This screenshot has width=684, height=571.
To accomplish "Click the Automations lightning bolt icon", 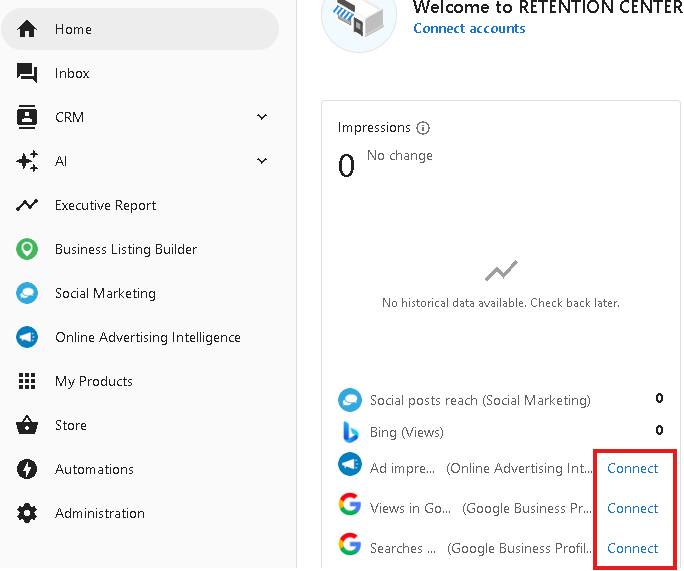I will 27,469.
